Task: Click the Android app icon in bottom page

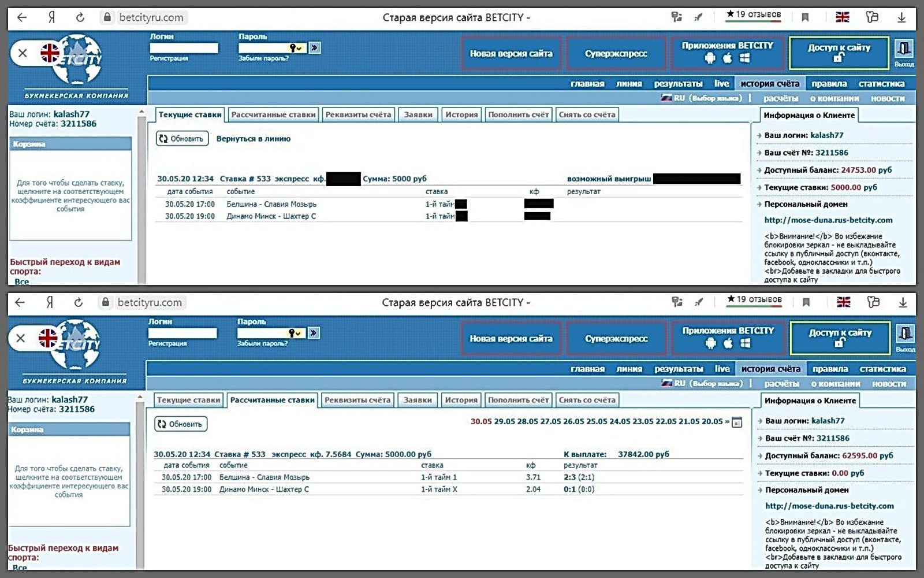Action: (x=711, y=343)
